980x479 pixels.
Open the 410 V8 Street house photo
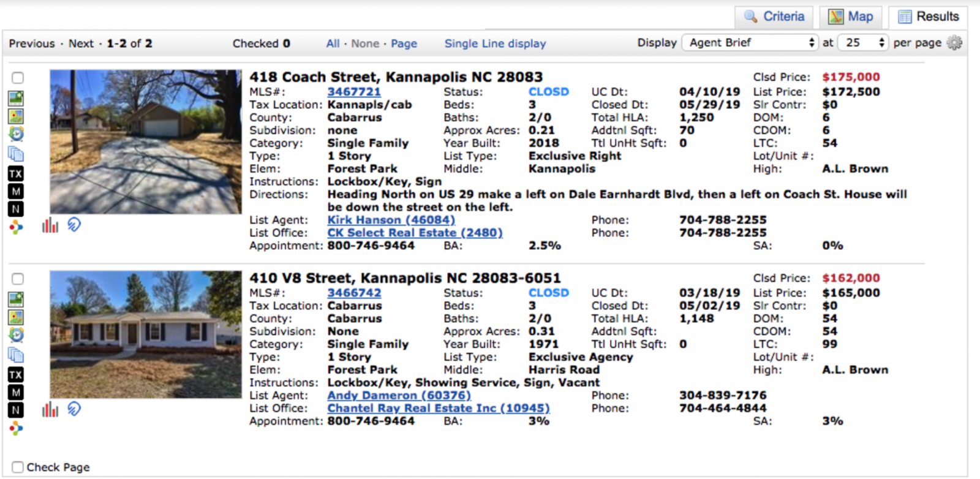click(146, 334)
